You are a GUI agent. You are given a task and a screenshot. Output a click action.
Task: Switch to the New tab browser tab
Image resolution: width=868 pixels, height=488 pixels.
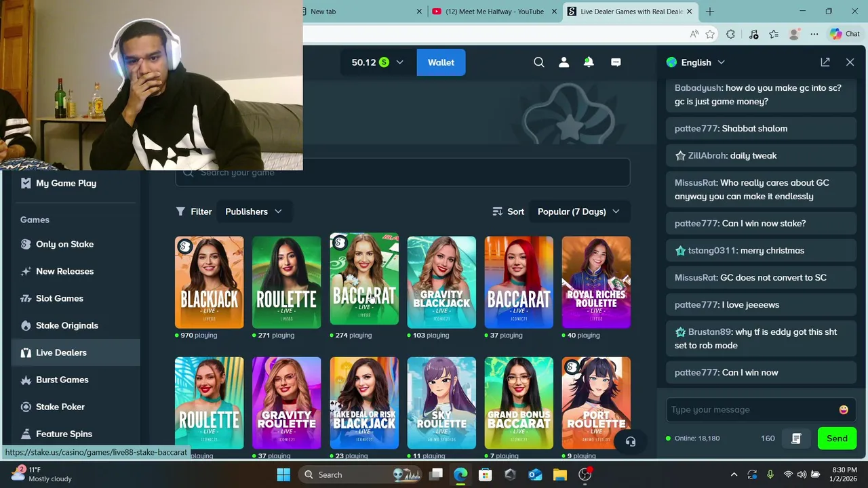(x=359, y=12)
